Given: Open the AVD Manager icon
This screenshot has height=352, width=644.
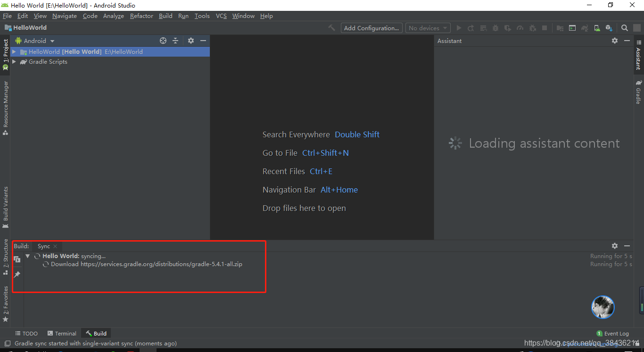Looking at the screenshot, I should coord(597,28).
